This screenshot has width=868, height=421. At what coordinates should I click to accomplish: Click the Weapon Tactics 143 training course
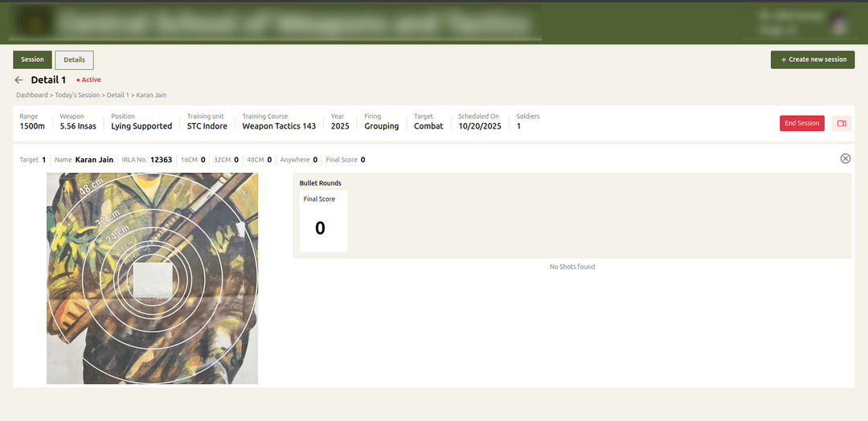click(x=279, y=126)
